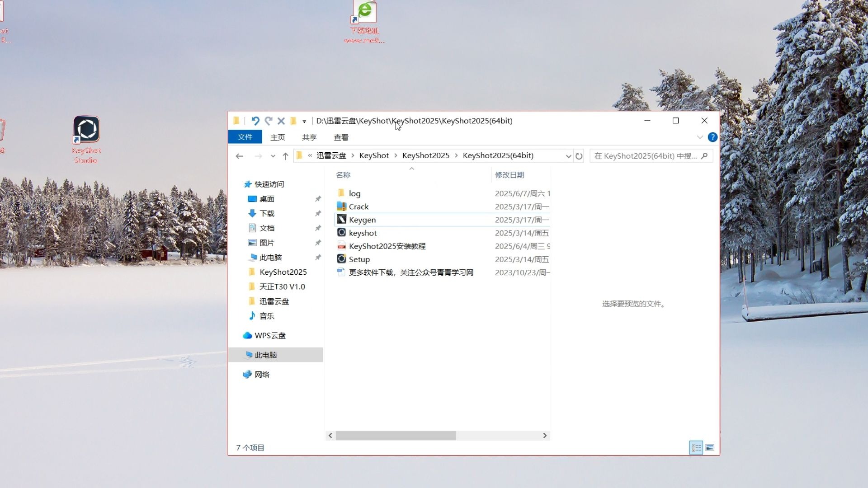Click KeyShot Studio desktop shortcut
Image resolution: width=868 pixels, height=488 pixels.
(86, 139)
